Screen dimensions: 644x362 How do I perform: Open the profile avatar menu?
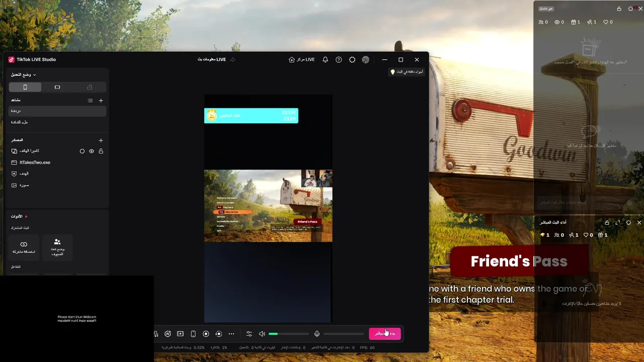(x=365, y=59)
